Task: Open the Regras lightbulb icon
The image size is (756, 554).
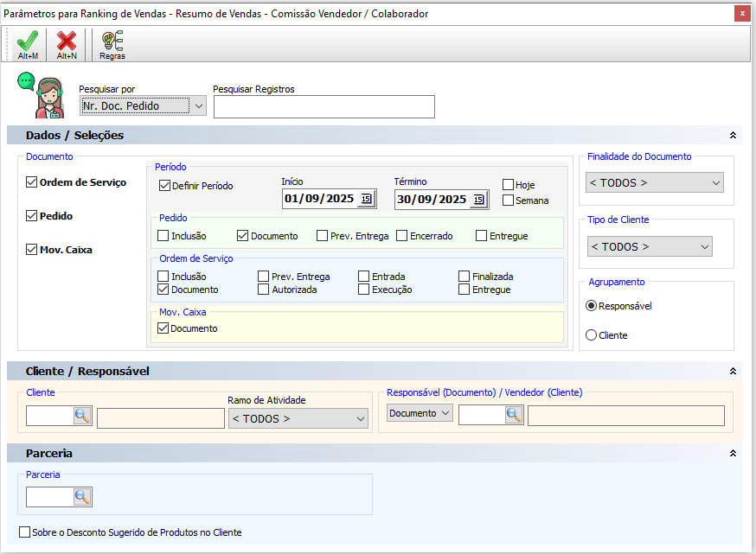Action: pyautogui.click(x=112, y=45)
